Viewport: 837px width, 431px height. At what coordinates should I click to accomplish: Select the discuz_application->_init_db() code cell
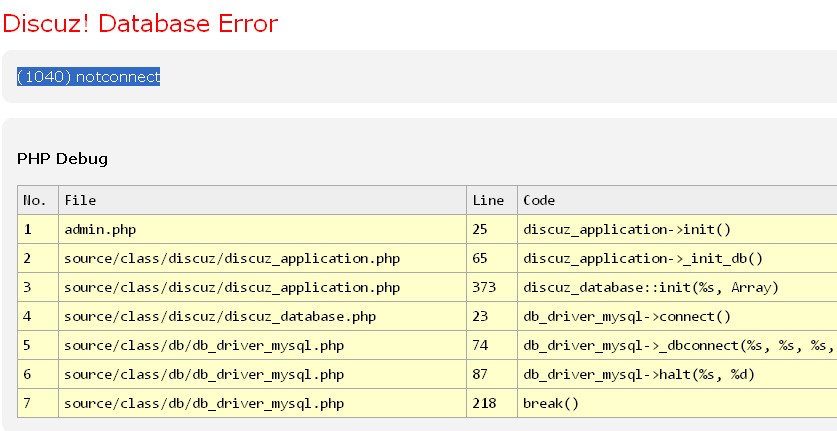tap(643, 259)
